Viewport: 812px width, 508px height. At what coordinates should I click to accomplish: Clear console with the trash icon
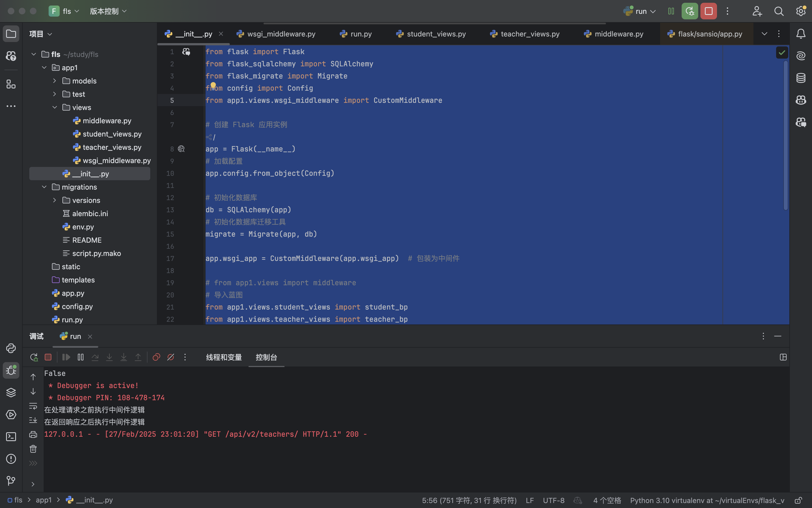pyautogui.click(x=33, y=449)
